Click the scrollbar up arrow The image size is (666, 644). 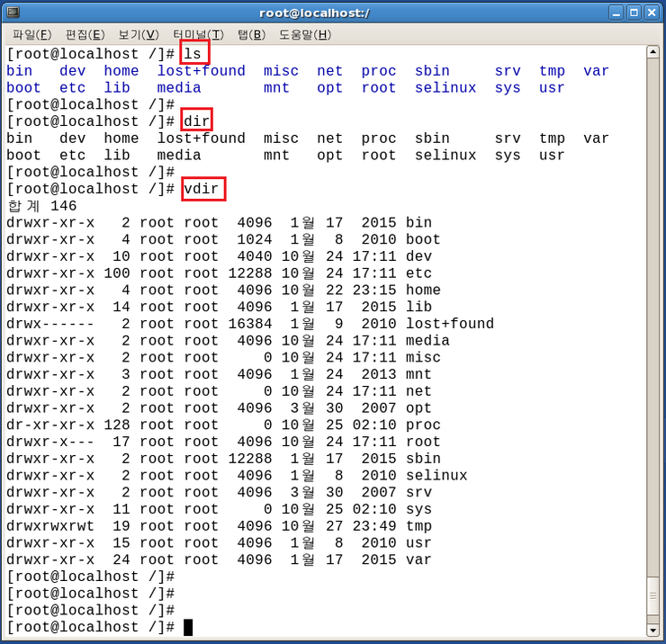click(652, 52)
